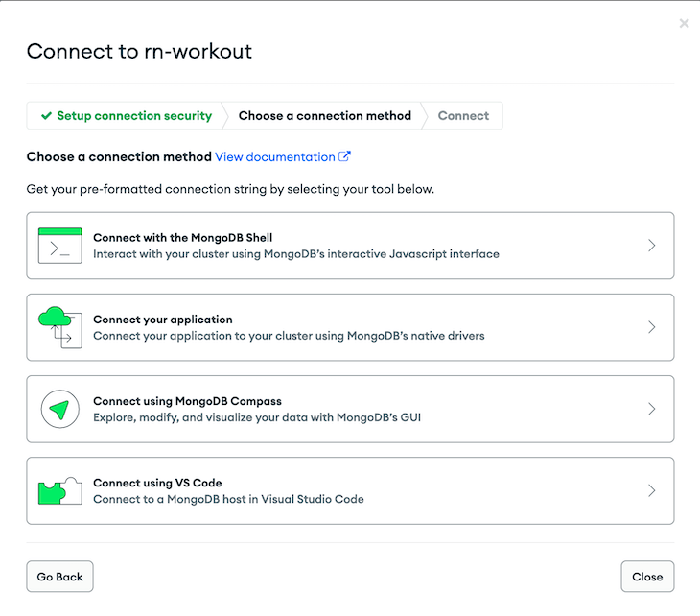Click the cloud application icon
The width and height of the screenshot is (700, 616).
(x=60, y=327)
